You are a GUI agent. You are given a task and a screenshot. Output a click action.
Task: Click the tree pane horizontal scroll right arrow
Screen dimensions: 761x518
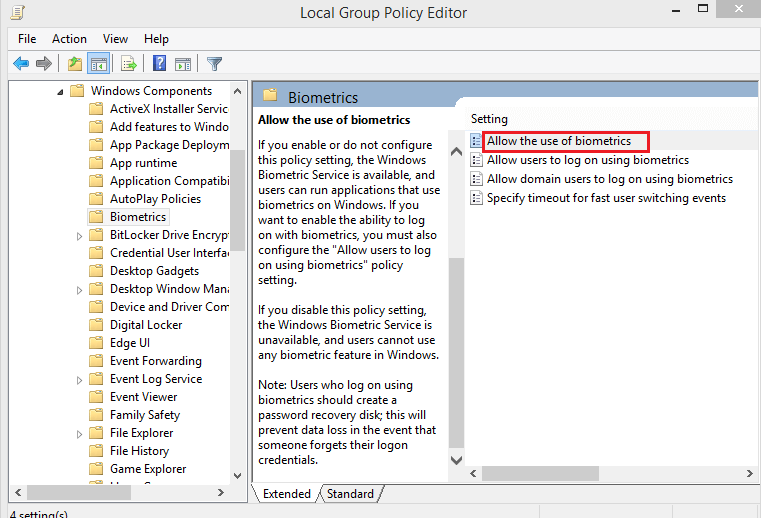pyautogui.click(x=221, y=492)
